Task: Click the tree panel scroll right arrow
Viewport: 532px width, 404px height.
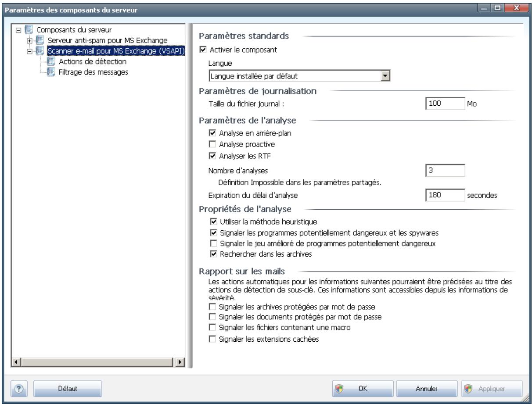Action: tap(180, 363)
